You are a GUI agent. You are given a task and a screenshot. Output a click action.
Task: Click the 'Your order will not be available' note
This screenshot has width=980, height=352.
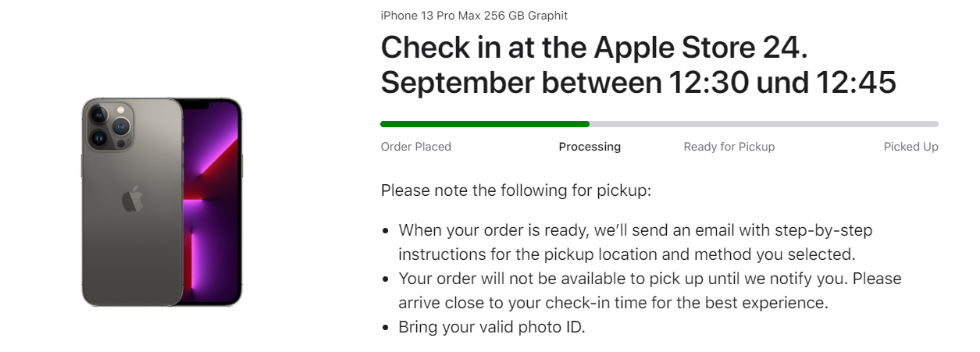[650, 279]
